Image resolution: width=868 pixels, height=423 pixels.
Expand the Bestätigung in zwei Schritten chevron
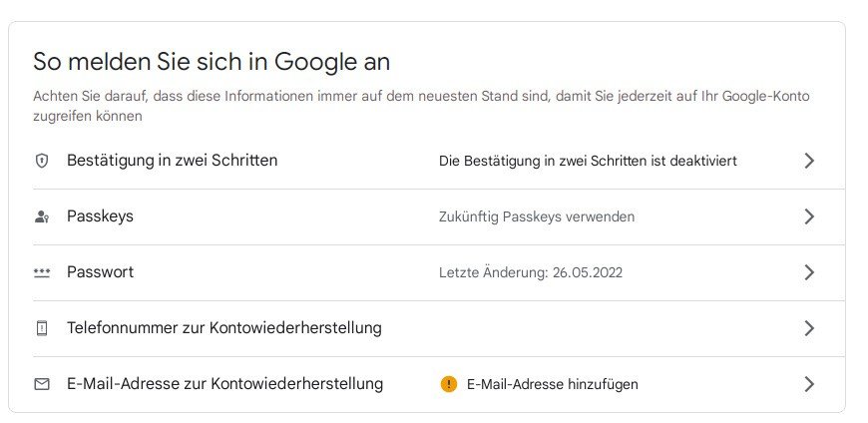coord(809,161)
